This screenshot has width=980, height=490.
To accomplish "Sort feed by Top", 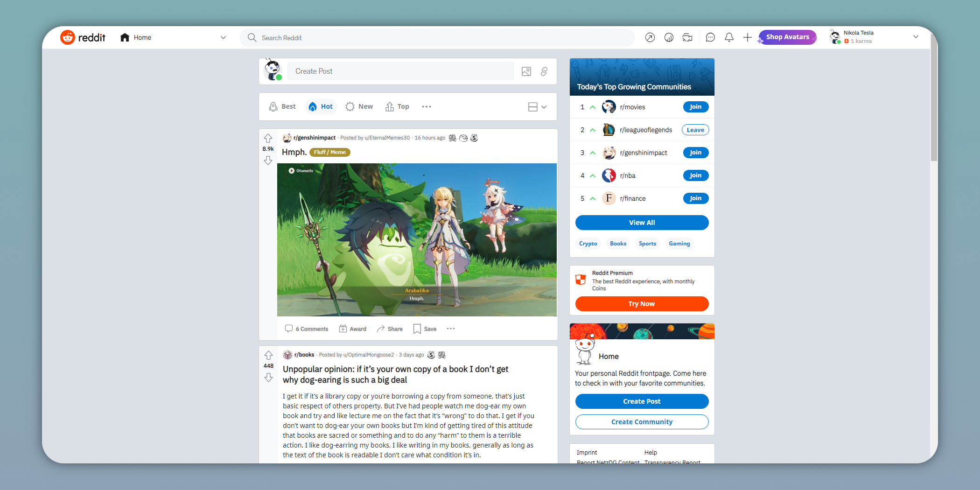I will (397, 106).
